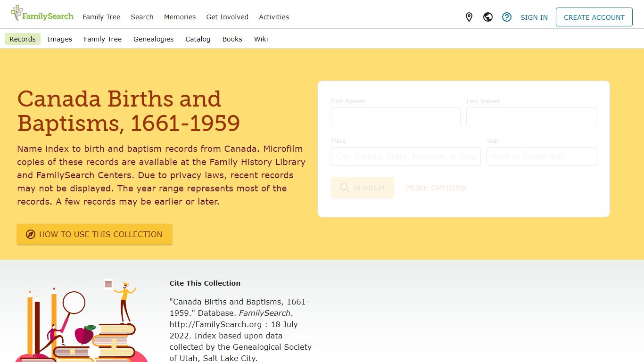
Task: Switch to the Wiki tab
Action: (x=261, y=39)
